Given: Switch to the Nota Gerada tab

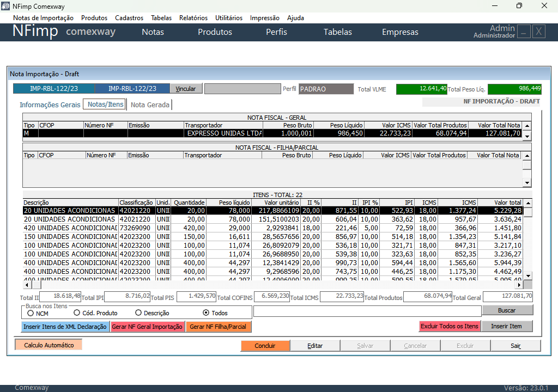Looking at the screenshot, I should coord(150,105).
